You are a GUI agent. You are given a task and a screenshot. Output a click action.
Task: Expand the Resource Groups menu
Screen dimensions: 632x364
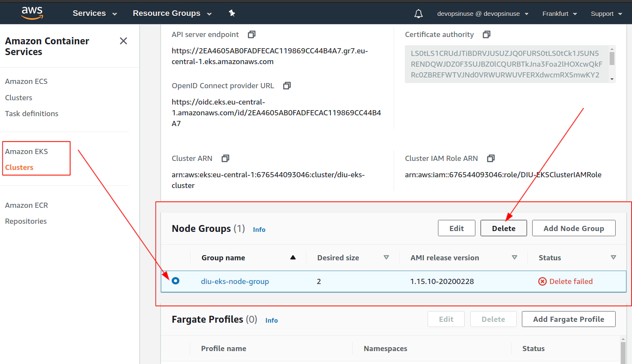(x=172, y=13)
